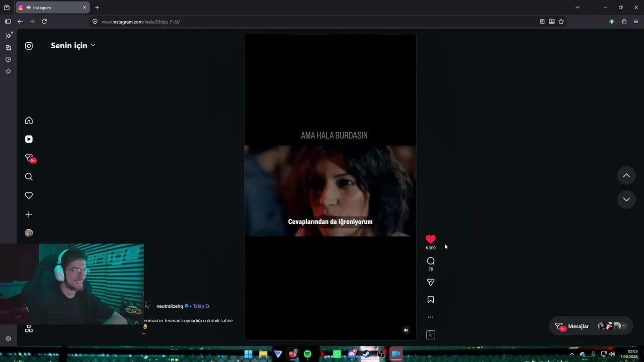Screen dimensions: 644x362
Task: Open more options for the reel
Action: (431, 317)
